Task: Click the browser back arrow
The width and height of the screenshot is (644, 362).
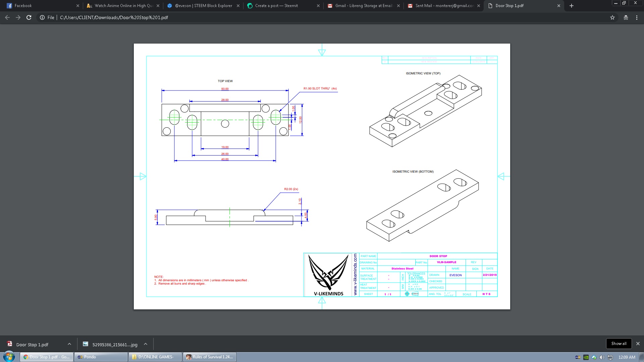Action: coord(7,17)
